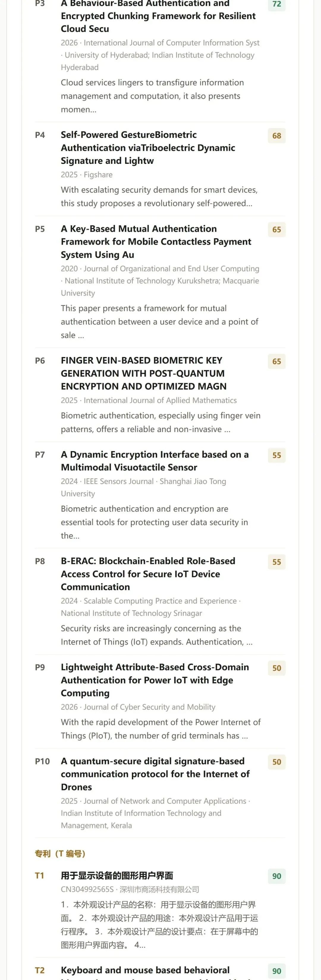Click the 专利（T 编号）section heading

point(60,853)
